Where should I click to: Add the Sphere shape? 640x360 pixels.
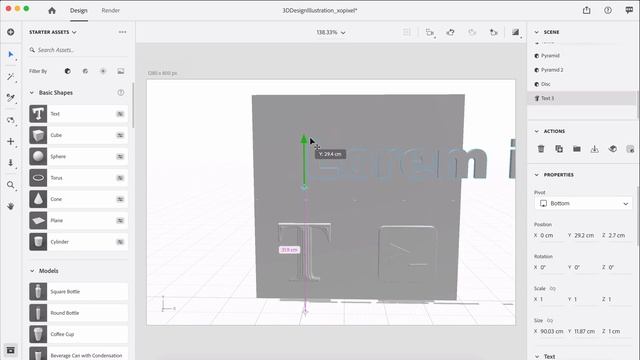pos(78,156)
